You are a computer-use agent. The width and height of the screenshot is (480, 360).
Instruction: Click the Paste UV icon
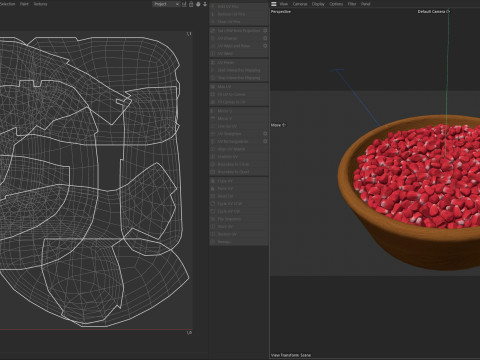(x=213, y=189)
